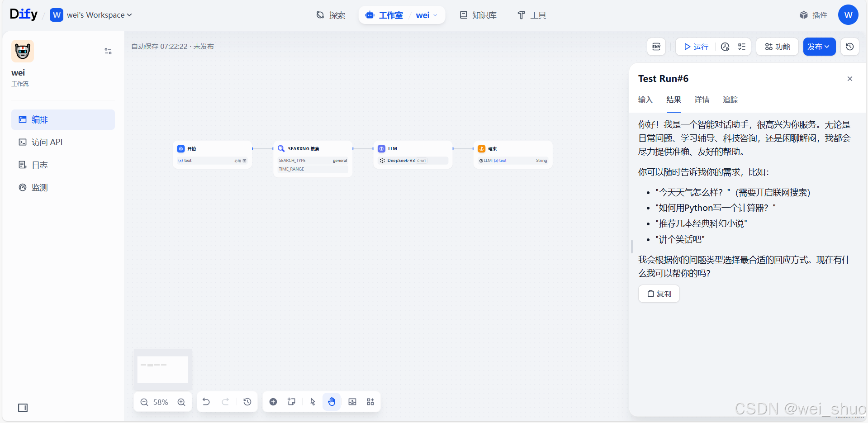Go to 探索 explore page
Viewport: 868px width, 423px height.
331,15
